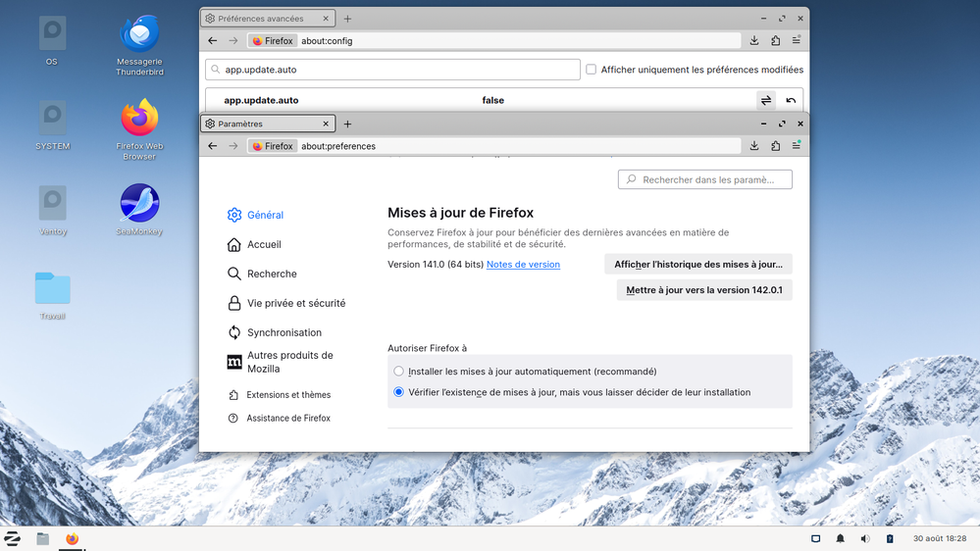Click Firefox icon in the taskbar
Viewport: 980px width, 551px height.
coord(72,538)
